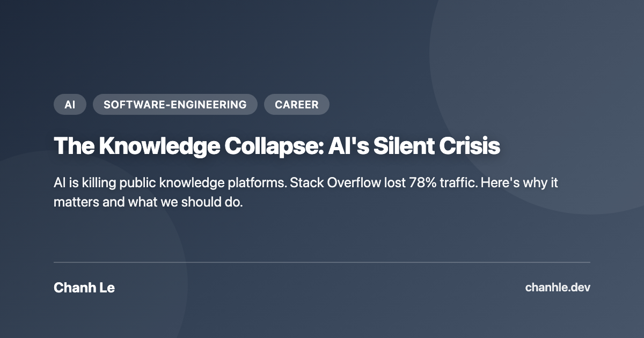Click the horizontal divider line above the author
This screenshot has width=644, height=338.
[322, 262]
